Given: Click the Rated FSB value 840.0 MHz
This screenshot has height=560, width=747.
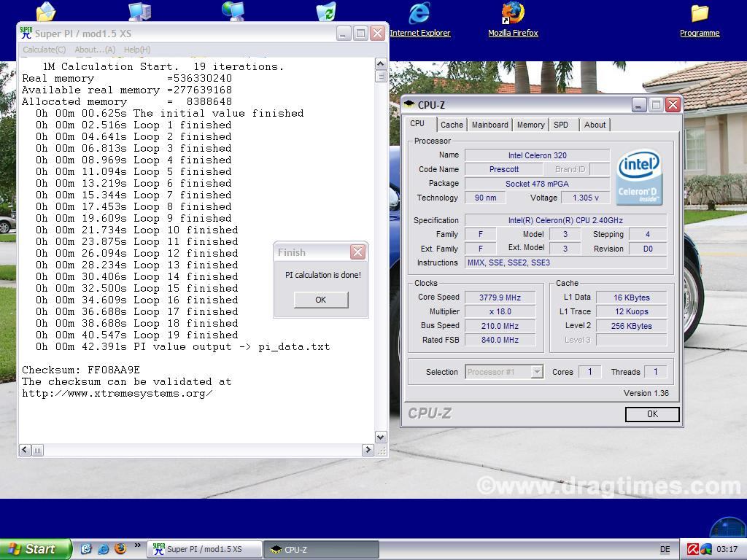Looking at the screenshot, I should 500,340.
